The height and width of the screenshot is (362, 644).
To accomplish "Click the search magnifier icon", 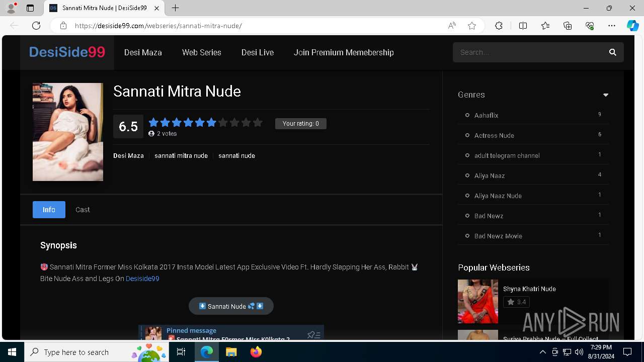I will [612, 52].
